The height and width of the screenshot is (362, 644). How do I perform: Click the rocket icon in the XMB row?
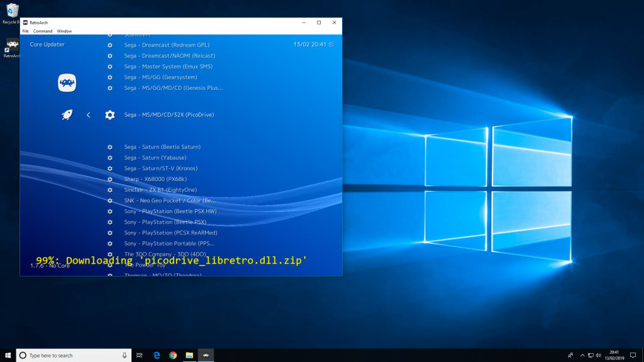(67, 115)
